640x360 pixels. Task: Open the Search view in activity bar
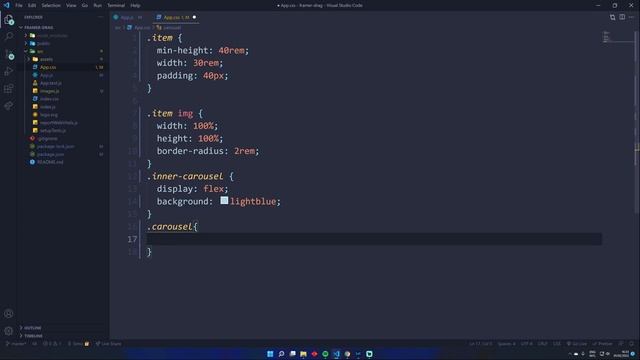[9, 37]
